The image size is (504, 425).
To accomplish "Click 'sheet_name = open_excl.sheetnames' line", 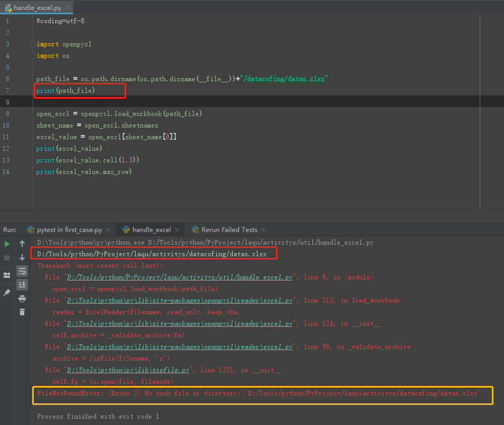I will pos(97,125).
